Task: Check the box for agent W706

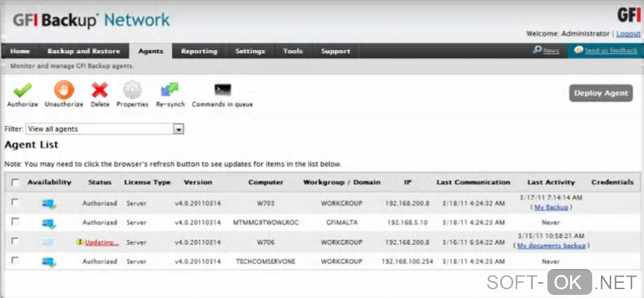Action: click(x=15, y=241)
